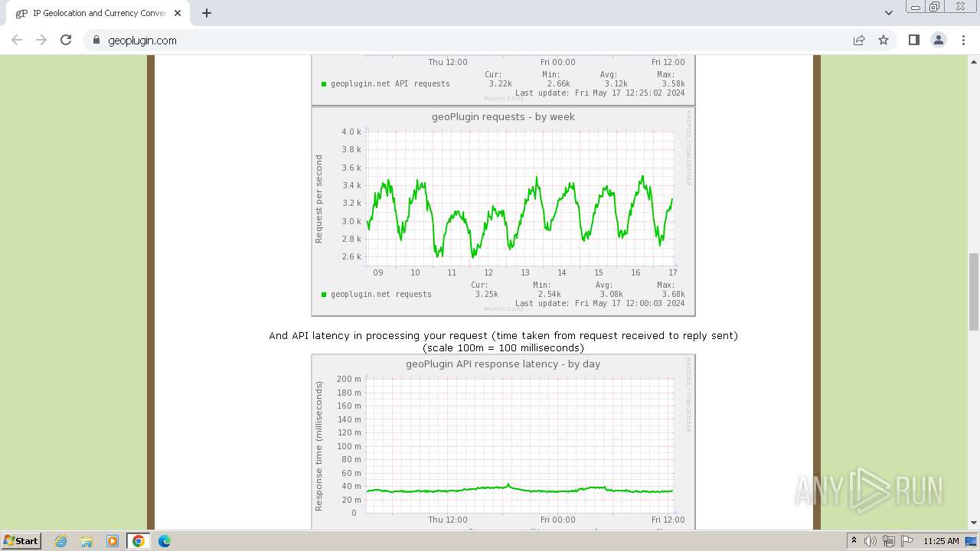980x551 pixels.
Task: Reload the geoplugin.com page
Action: (66, 40)
